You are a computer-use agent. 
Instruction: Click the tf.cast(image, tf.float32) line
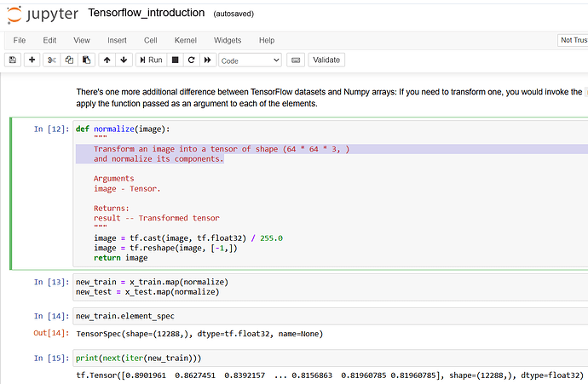pyautogui.click(x=187, y=238)
